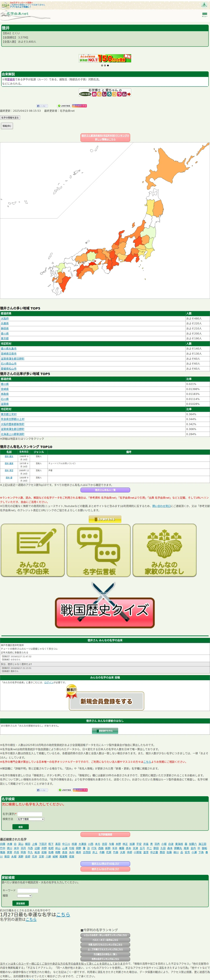Click the ログイン link
Screen dimensions: 210x980
click(x=49, y=683)
